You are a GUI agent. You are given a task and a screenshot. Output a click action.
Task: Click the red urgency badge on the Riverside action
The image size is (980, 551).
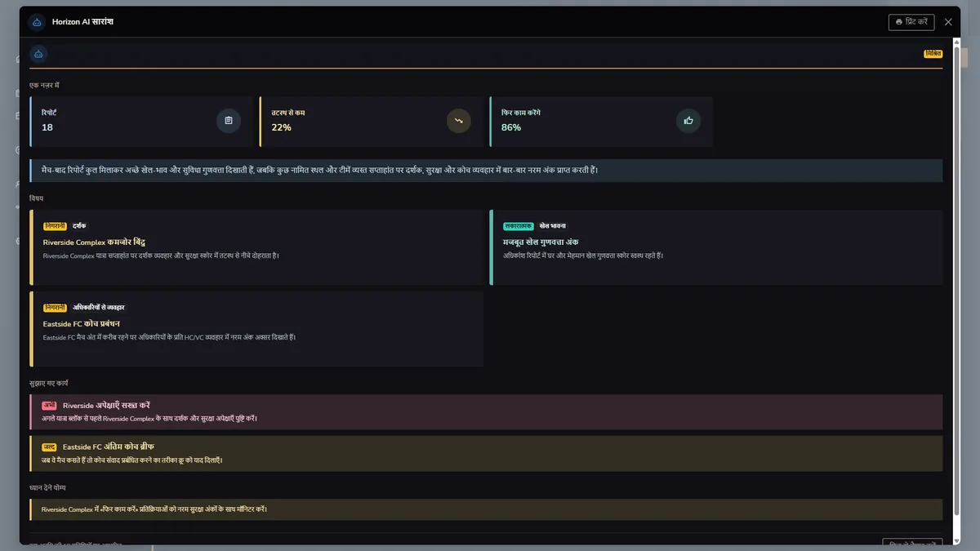(x=50, y=405)
